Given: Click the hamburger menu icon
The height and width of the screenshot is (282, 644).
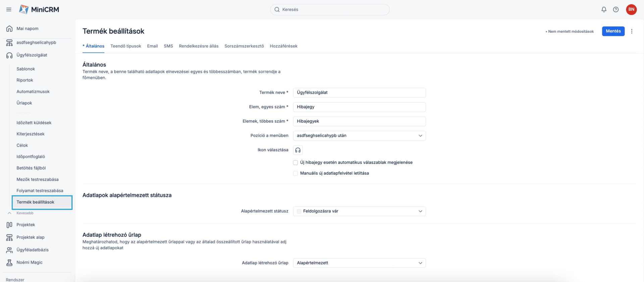Looking at the screenshot, I should click(9, 9).
